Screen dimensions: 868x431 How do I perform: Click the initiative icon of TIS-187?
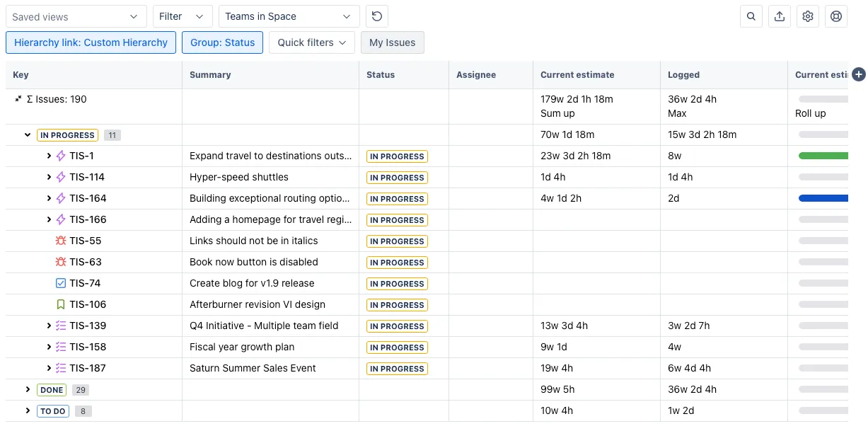coord(61,368)
